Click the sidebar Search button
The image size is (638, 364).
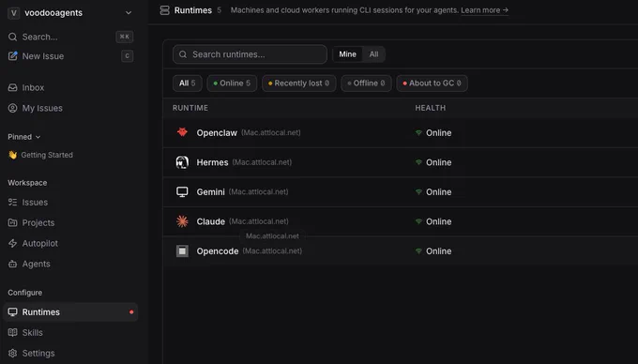tap(70, 37)
